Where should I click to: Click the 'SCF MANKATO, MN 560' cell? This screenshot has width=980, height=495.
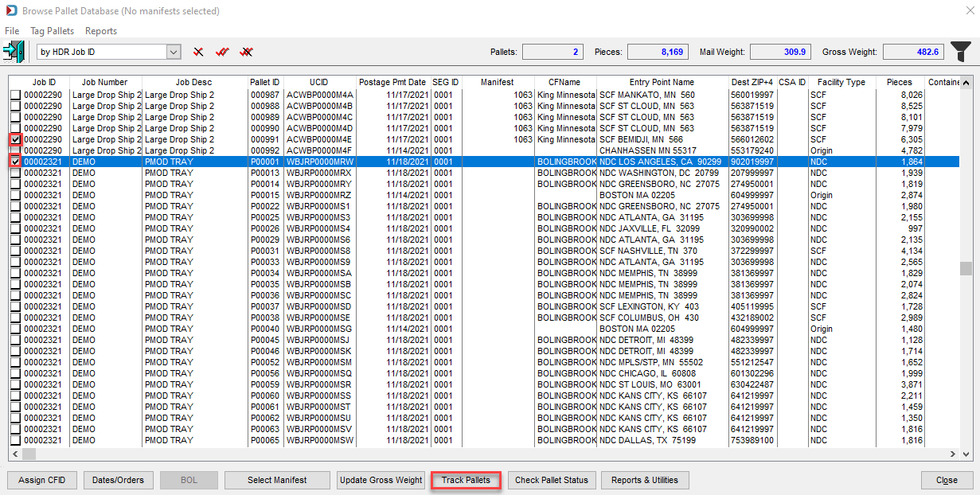coord(662,95)
